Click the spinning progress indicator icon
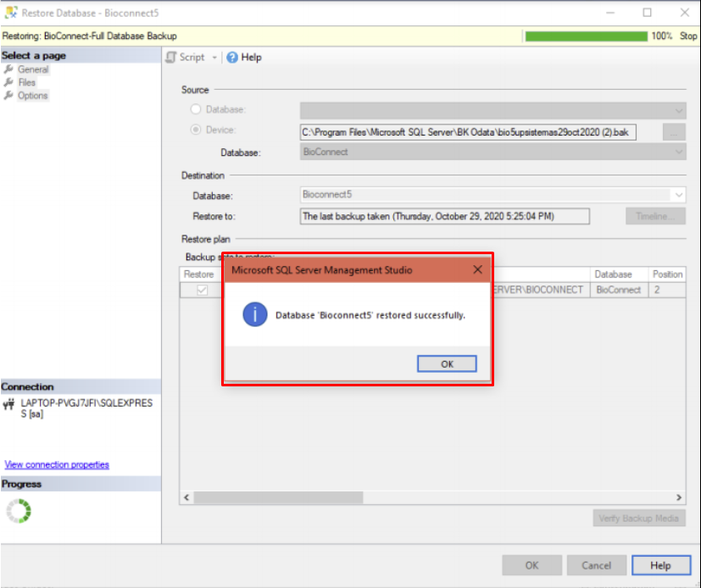The width and height of the screenshot is (701, 588). 19,511
